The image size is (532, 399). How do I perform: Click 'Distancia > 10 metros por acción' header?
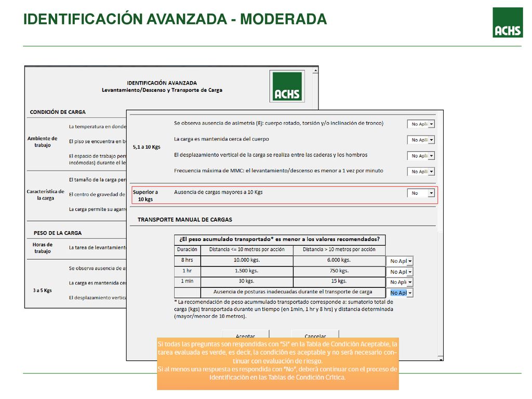[x=339, y=250]
